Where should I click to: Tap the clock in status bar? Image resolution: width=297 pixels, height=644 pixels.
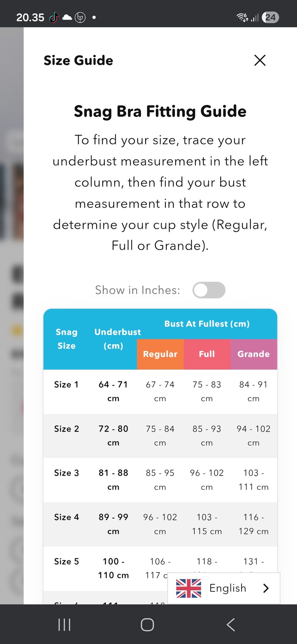pyautogui.click(x=30, y=18)
